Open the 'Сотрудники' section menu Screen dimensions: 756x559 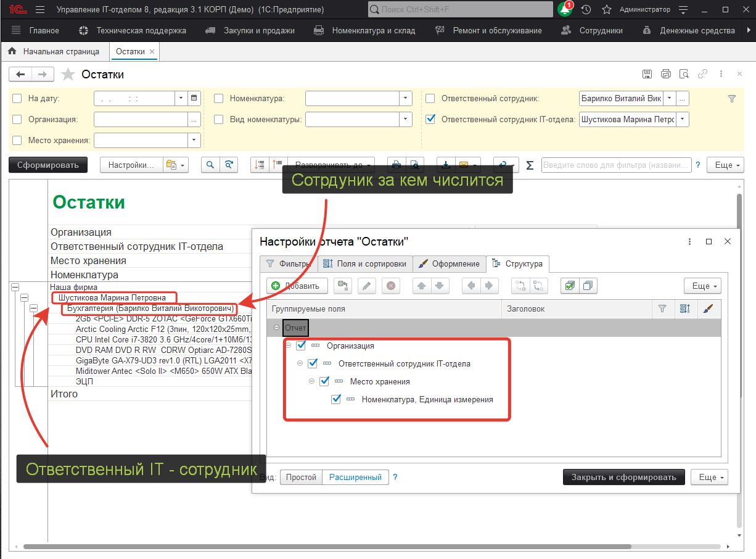click(600, 30)
